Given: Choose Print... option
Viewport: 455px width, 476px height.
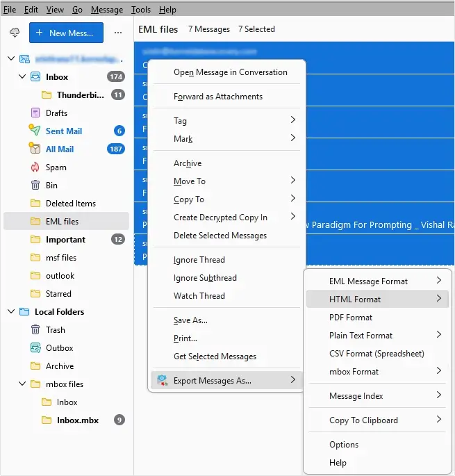Looking at the screenshot, I should 226,338.
